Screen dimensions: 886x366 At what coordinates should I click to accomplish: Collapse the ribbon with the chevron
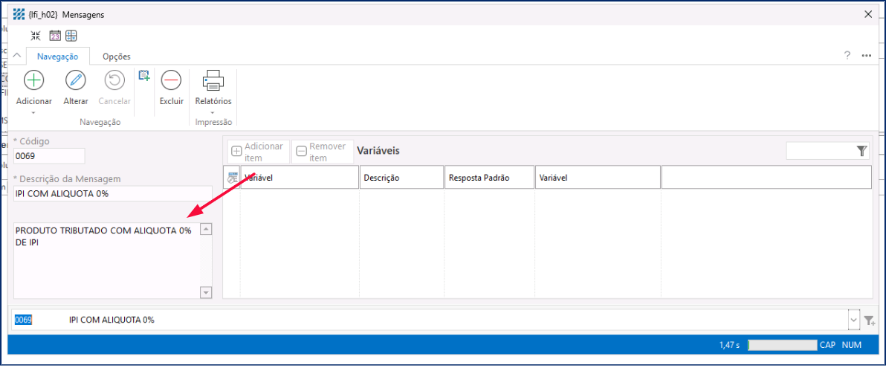point(17,56)
